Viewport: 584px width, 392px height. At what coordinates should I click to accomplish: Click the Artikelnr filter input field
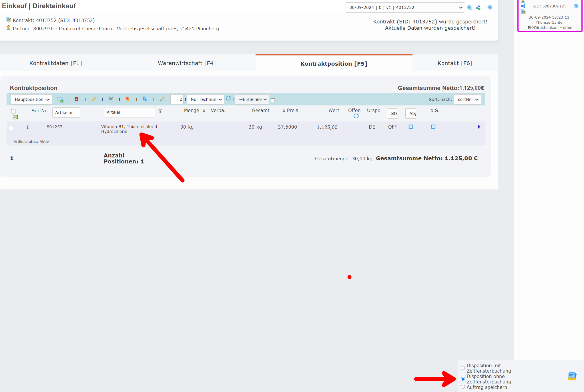[66, 113]
